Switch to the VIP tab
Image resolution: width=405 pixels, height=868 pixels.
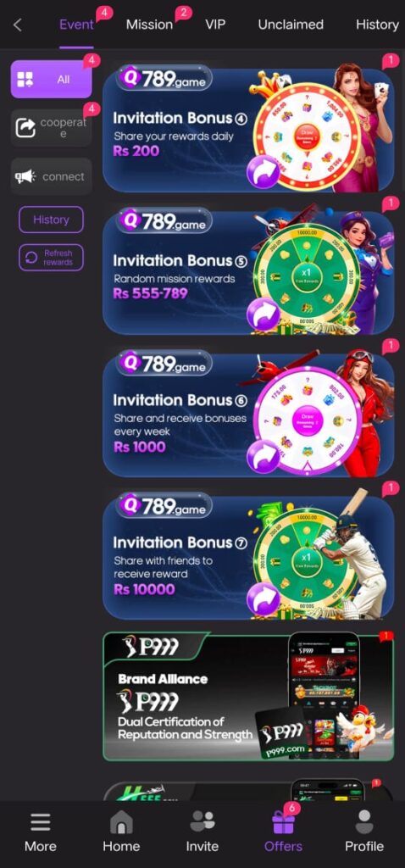pyautogui.click(x=215, y=25)
